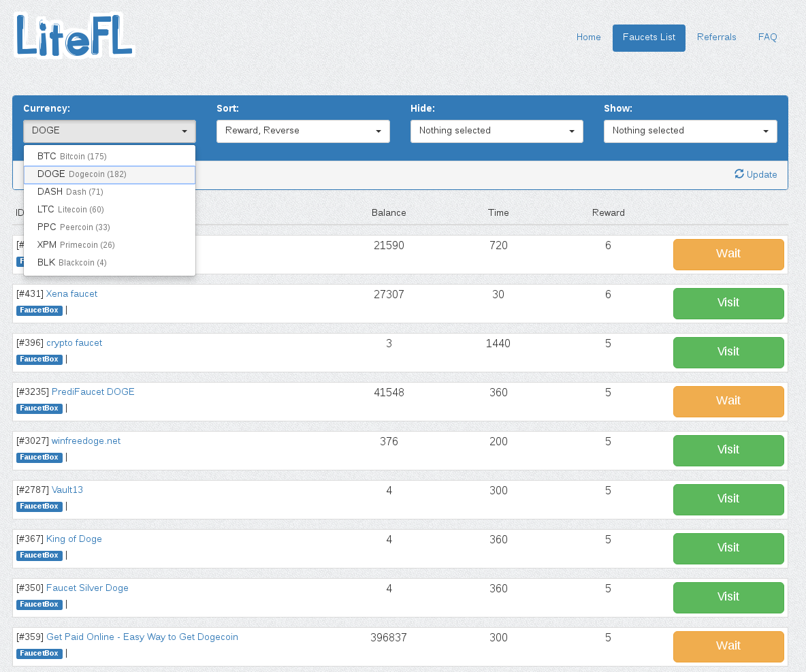Open the winfreedoge.net link
This screenshot has width=806, height=672.
point(86,441)
